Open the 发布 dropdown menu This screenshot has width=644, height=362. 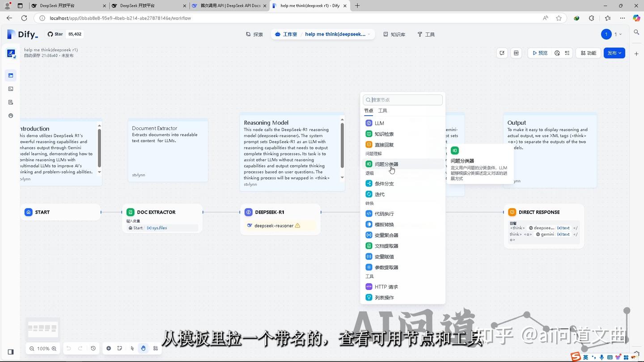[614, 53]
